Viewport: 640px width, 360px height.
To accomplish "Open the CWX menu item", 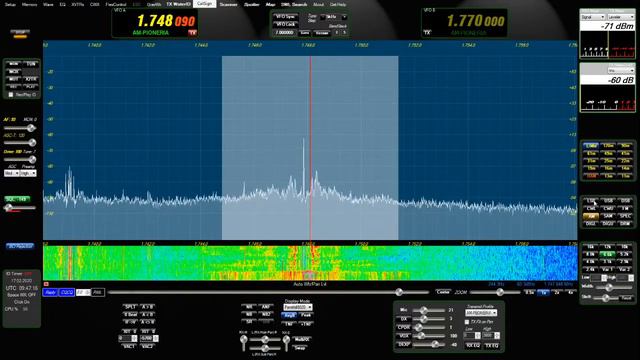I will click(95, 4).
